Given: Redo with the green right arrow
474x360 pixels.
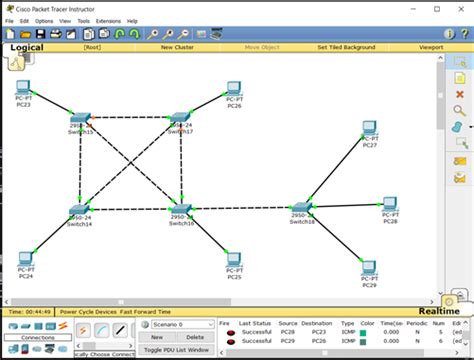Looking at the screenshot, I should [x=134, y=34].
